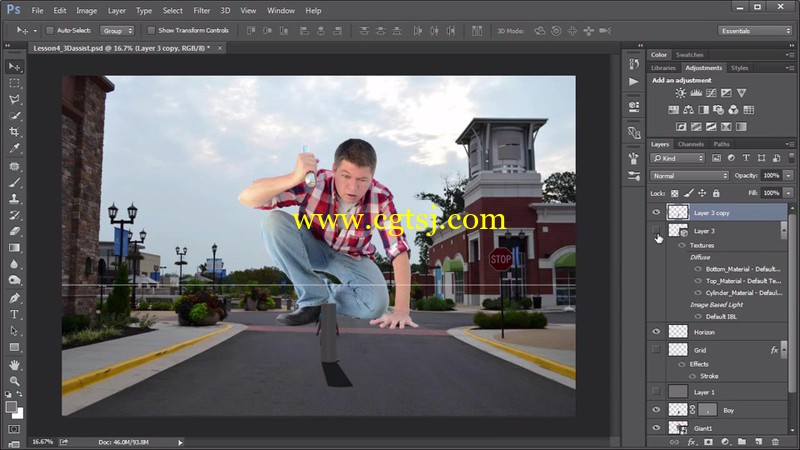Hide the Giant1 layer
This screenshot has width=800, height=450.
[x=656, y=428]
